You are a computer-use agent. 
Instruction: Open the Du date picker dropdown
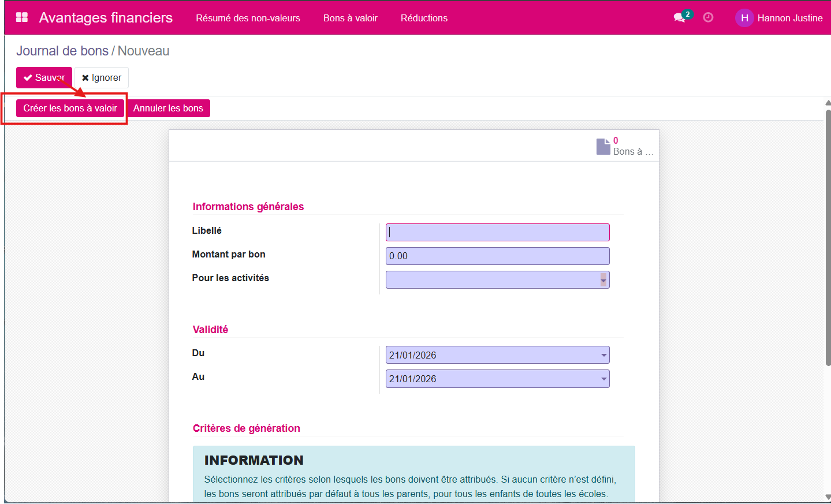click(x=603, y=355)
